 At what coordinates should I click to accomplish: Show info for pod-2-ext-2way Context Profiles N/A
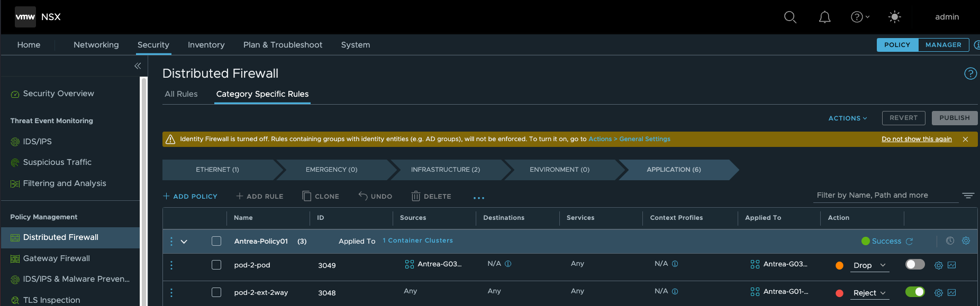click(675, 291)
